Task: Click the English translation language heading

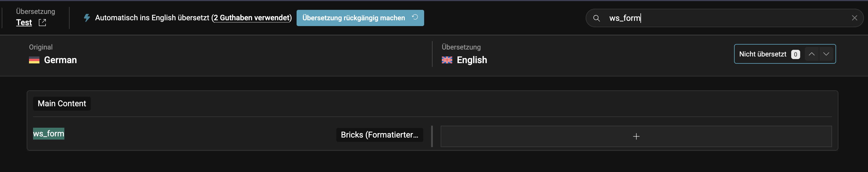Action: 472,60
